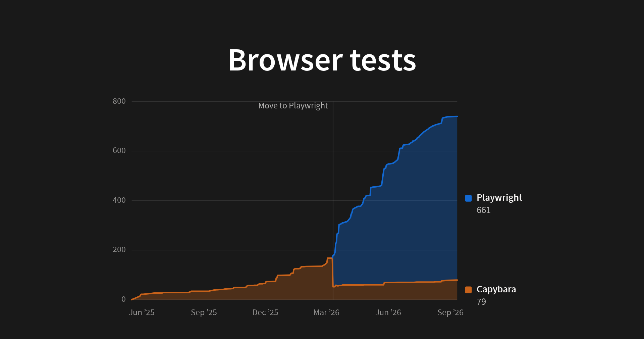Viewport: 644px width, 339px height.
Task: Click the Browser tests chart title
Action: [x=322, y=60]
